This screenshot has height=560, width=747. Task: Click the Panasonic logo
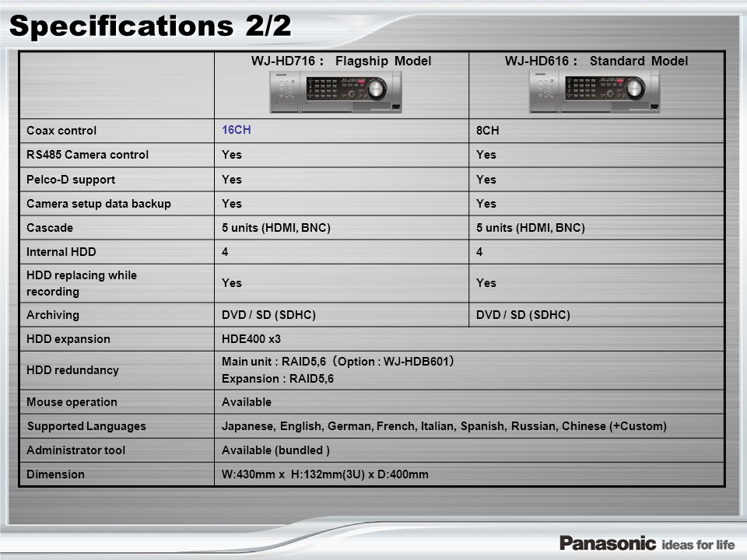pos(608,543)
